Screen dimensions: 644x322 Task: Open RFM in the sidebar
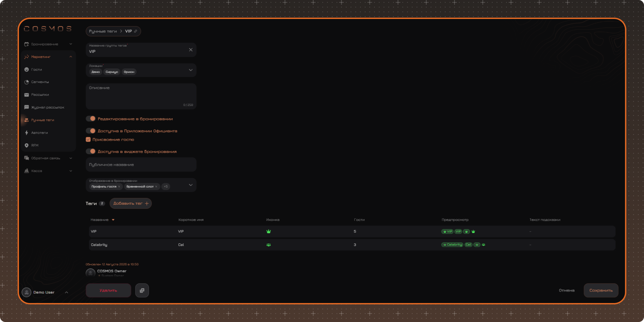point(35,145)
